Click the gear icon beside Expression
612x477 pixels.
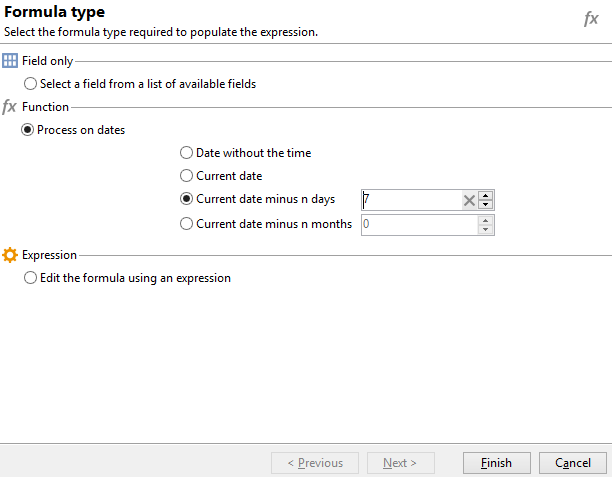click(x=10, y=255)
